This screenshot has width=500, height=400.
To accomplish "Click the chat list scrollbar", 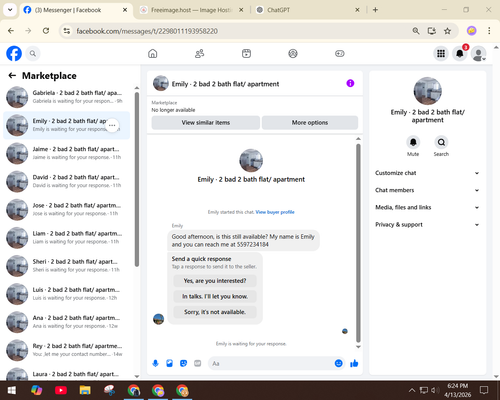I will coord(137,179).
